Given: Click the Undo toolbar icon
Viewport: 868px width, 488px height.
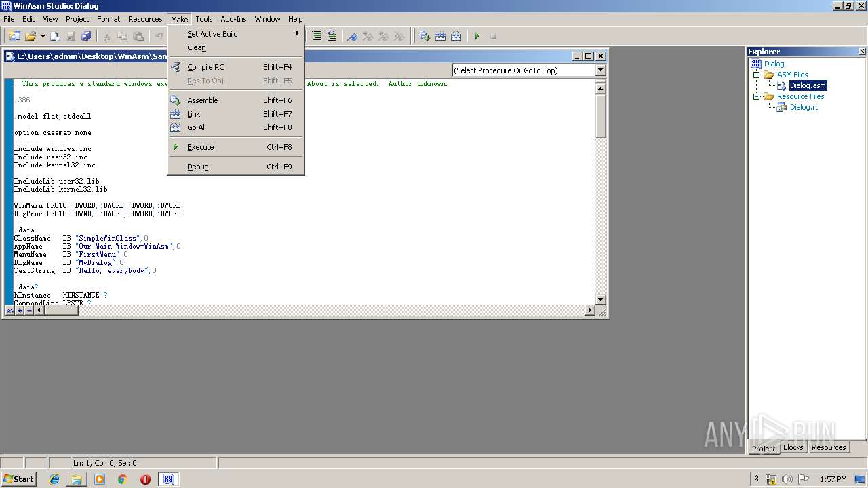Looking at the screenshot, I should (x=159, y=36).
